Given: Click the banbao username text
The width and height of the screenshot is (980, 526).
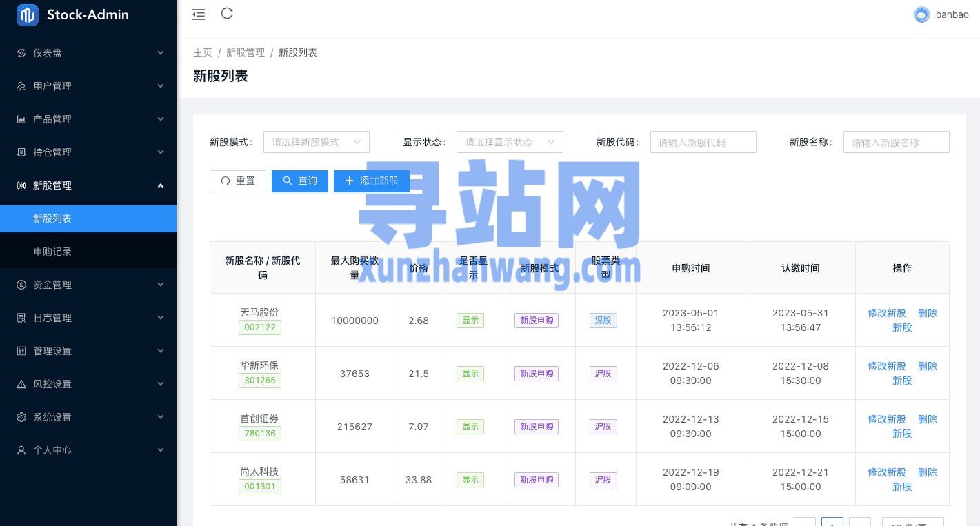Looking at the screenshot, I should (x=952, y=14).
